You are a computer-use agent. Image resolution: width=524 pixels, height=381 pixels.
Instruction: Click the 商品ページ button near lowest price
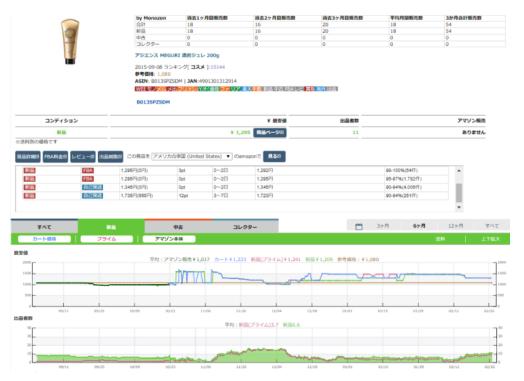click(270, 133)
